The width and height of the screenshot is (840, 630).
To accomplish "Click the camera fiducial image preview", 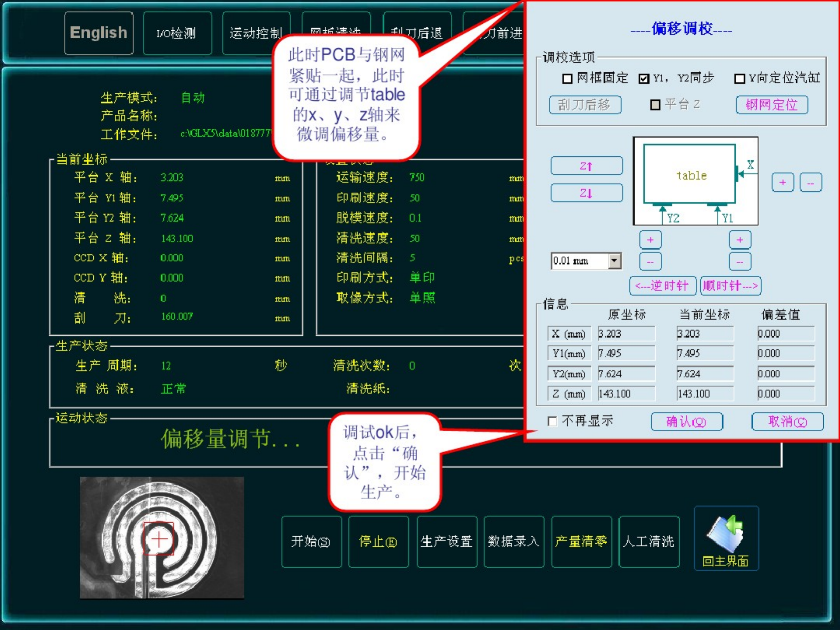I will coord(162,538).
